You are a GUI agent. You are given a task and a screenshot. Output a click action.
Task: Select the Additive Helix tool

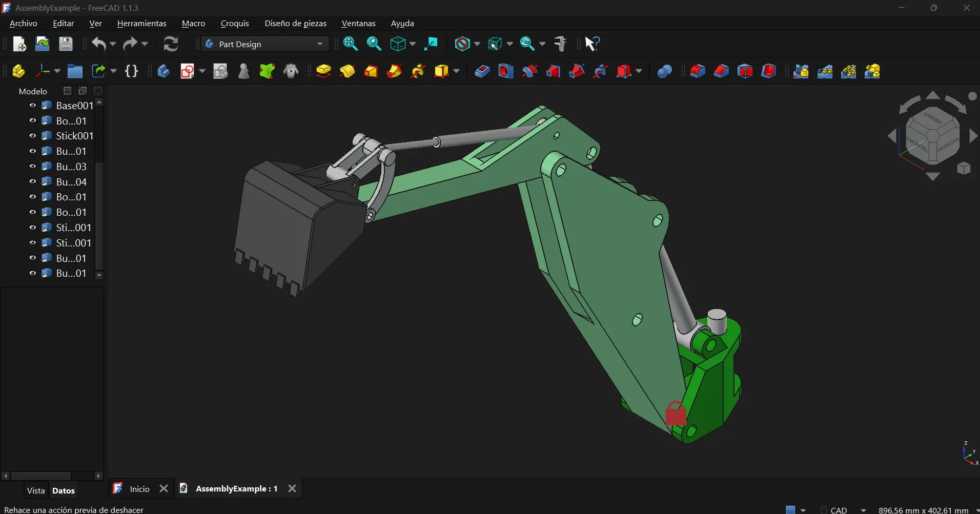point(418,71)
